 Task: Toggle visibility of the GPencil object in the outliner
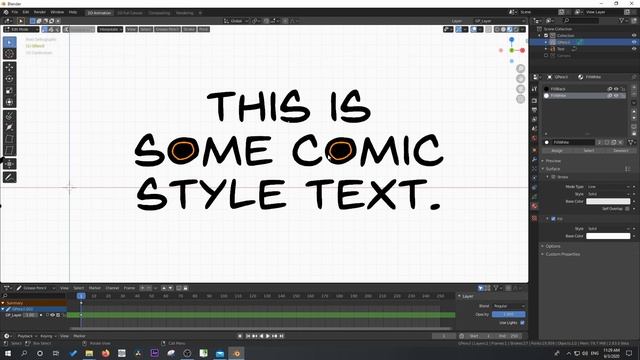click(x=634, y=42)
